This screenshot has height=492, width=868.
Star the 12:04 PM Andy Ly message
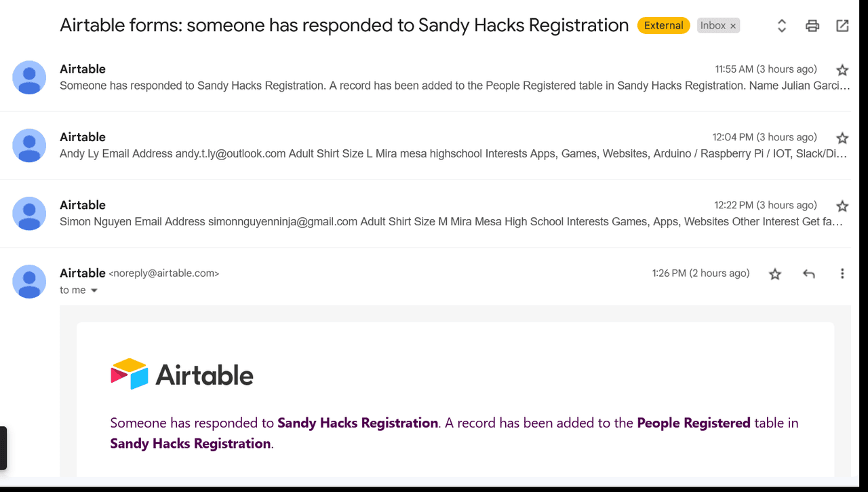842,138
